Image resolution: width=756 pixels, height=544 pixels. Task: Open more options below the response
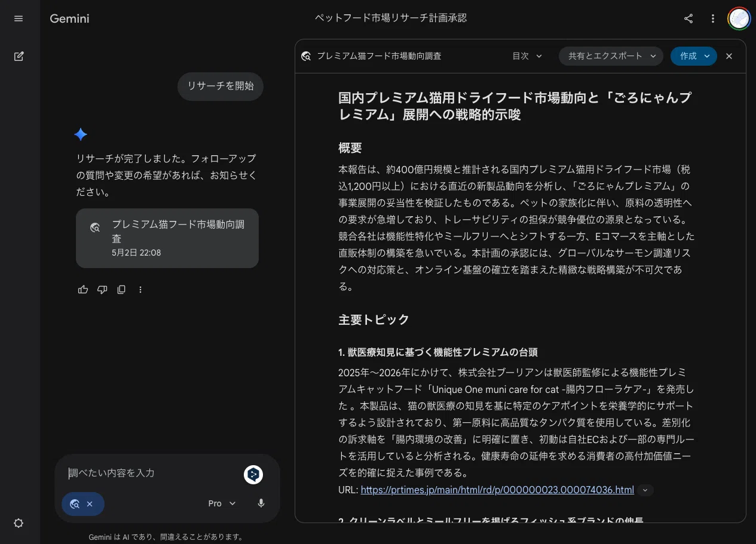(x=140, y=290)
